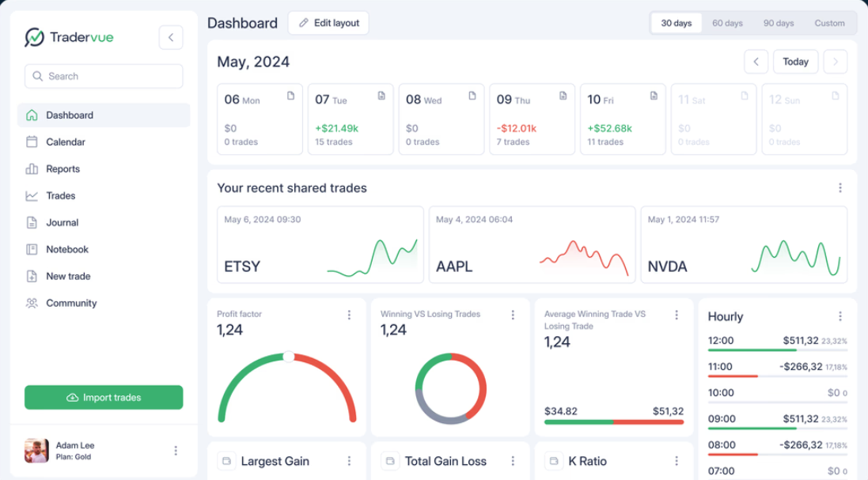
Task: Select the 30 days range tab
Action: (676, 23)
